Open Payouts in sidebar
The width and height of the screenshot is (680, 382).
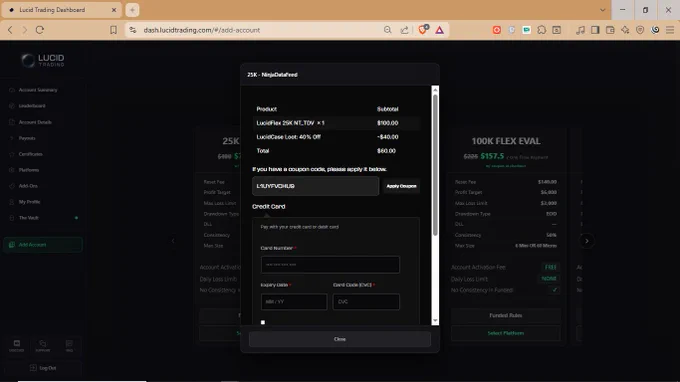tap(26, 138)
